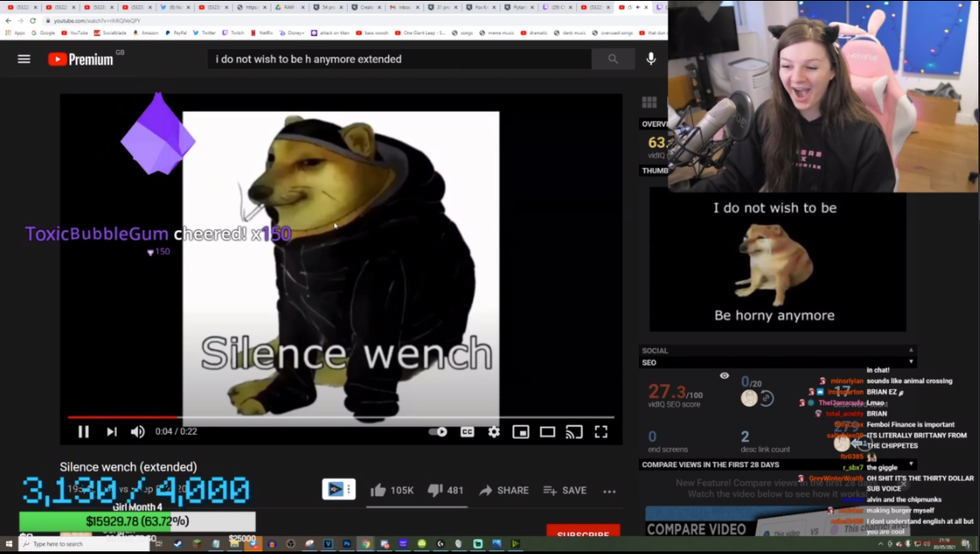
Task: Switch to the Creato browser tab
Action: pyautogui.click(x=365, y=8)
